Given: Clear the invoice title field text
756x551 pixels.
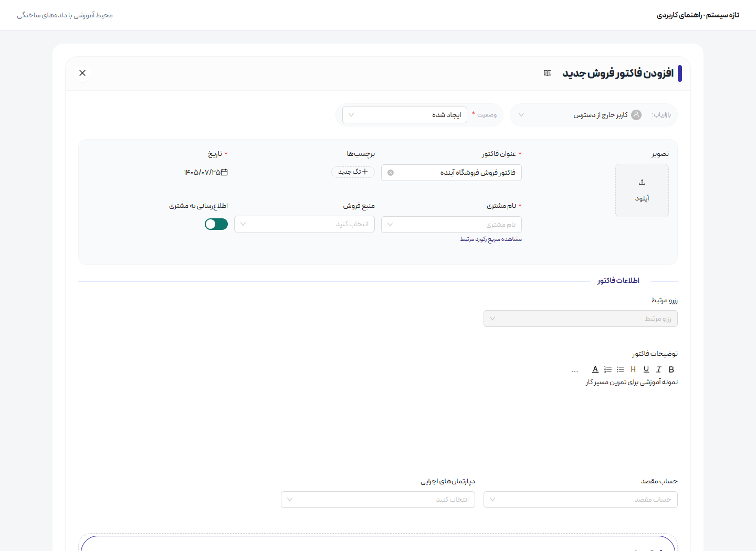Looking at the screenshot, I should tap(391, 173).
